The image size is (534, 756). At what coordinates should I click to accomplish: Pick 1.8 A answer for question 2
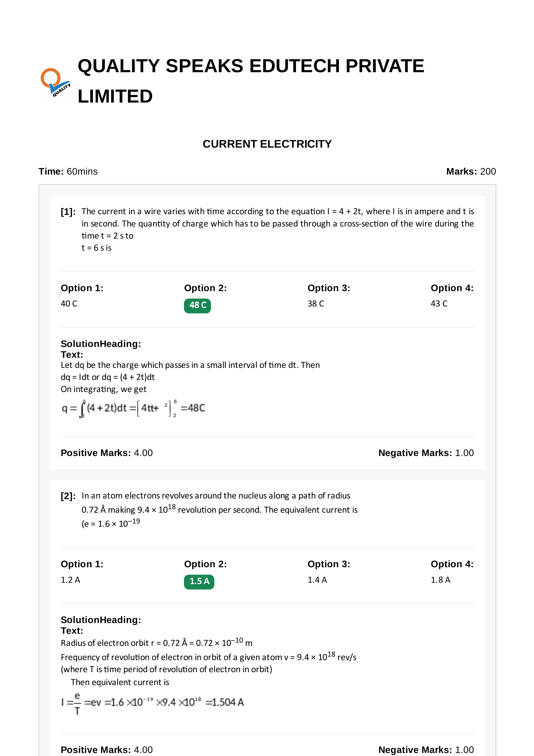coord(441,580)
